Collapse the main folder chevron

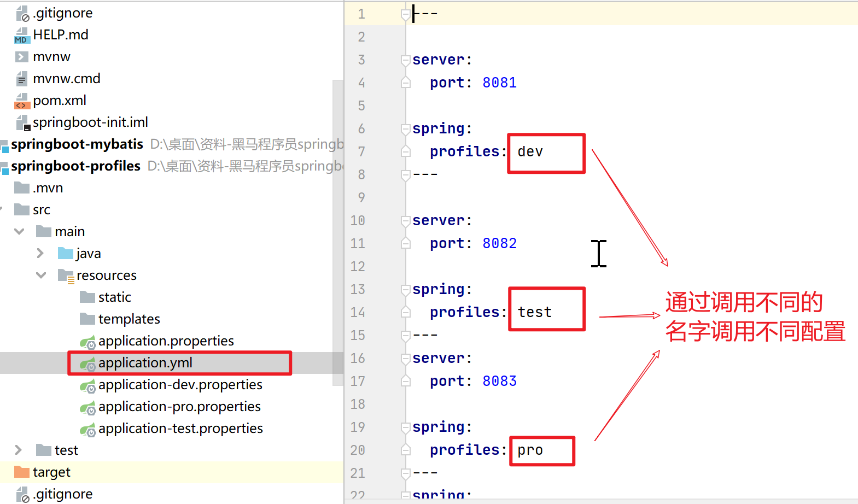pyautogui.click(x=19, y=232)
